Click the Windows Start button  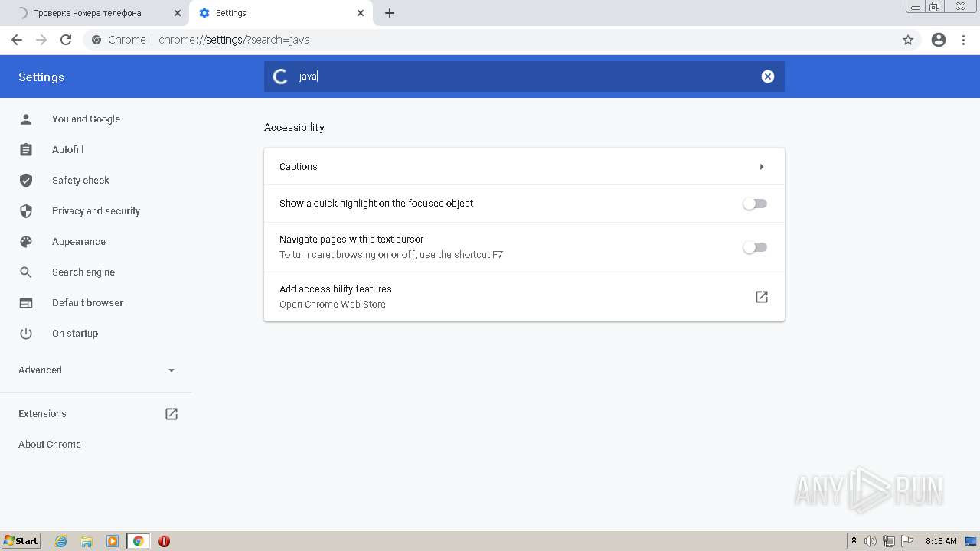[21, 541]
